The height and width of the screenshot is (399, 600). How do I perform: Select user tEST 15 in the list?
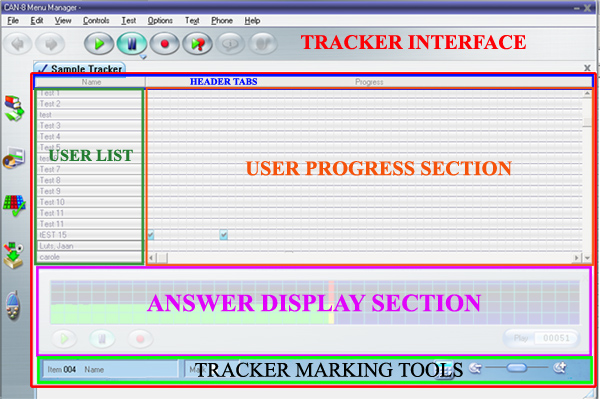[90, 235]
